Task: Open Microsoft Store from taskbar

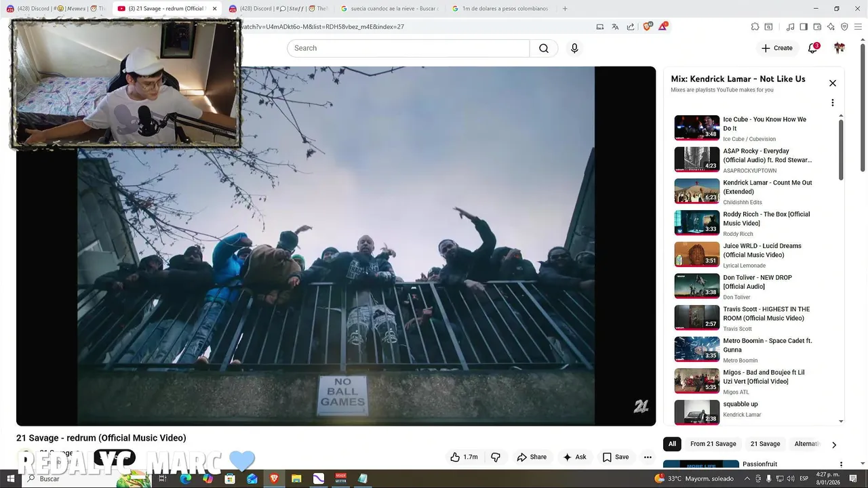Action: pos(230,479)
